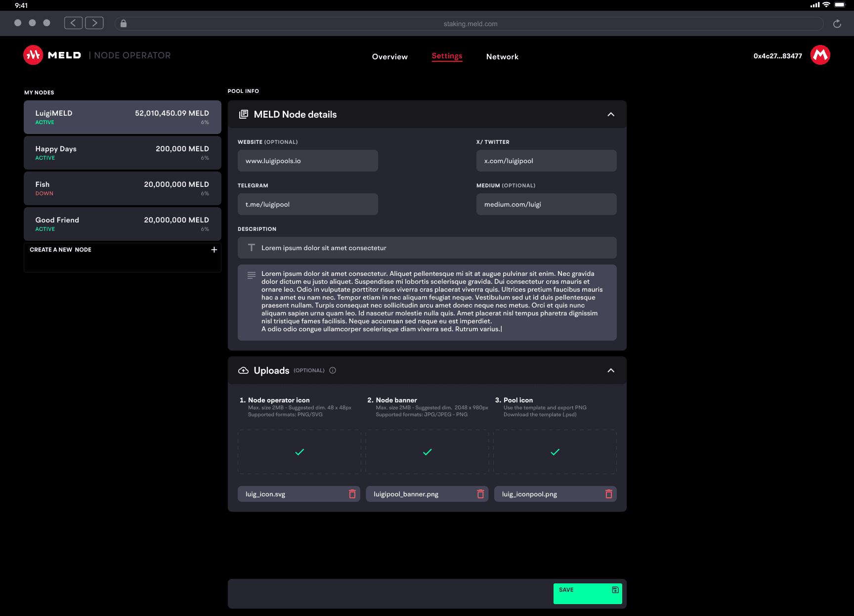Edit the Telegram field t.me/luigipool
The height and width of the screenshot is (616, 854).
click(307, 204)
